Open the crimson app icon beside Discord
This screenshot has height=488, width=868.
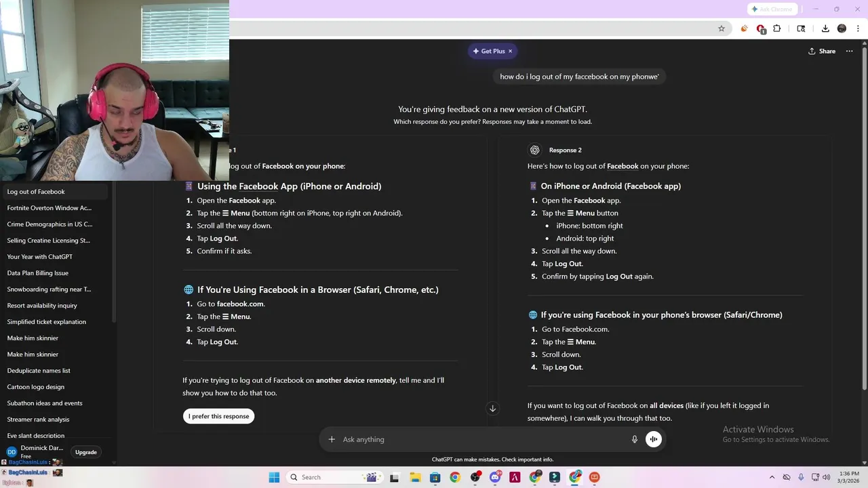tap(515, 477)
